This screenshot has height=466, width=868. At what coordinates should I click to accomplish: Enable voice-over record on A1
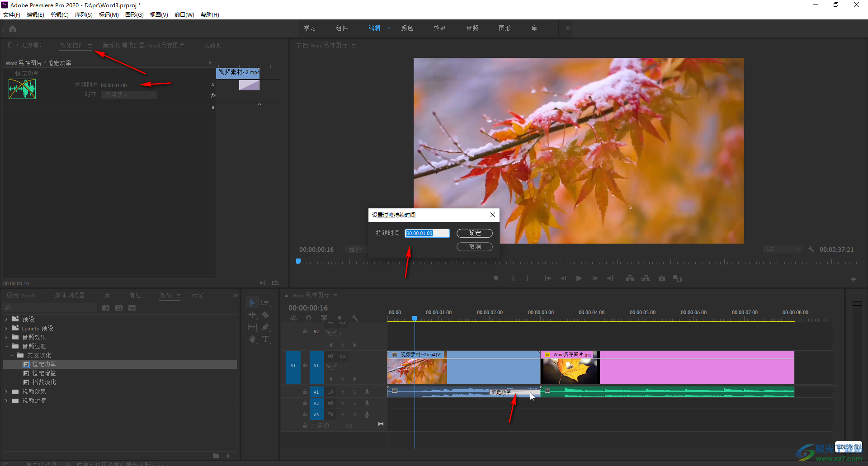[x=367, y=392]
